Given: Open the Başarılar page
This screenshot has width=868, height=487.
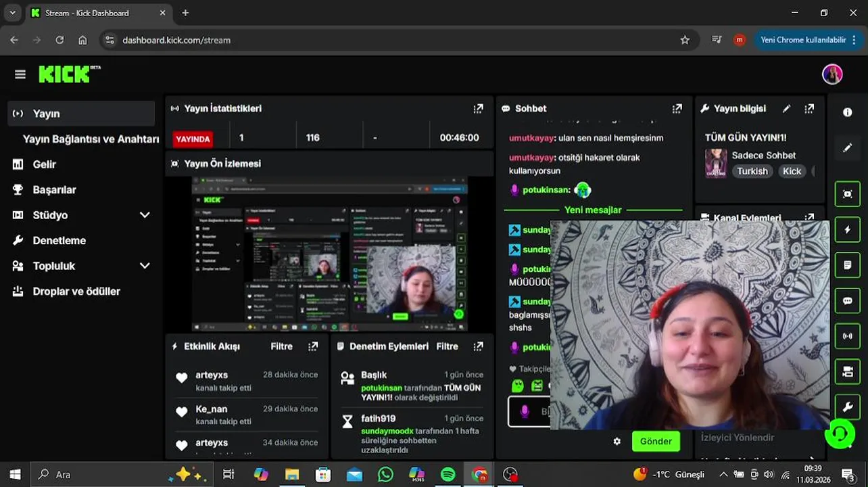Looking at the screenshot, I should pyautogui.click(x=55, y=190).
